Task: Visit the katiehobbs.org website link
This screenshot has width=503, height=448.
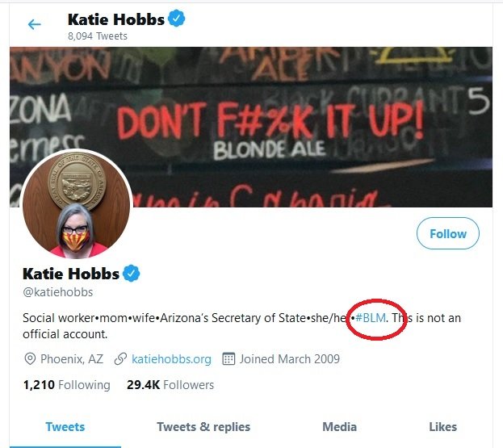Action: [x=172, y=358]
